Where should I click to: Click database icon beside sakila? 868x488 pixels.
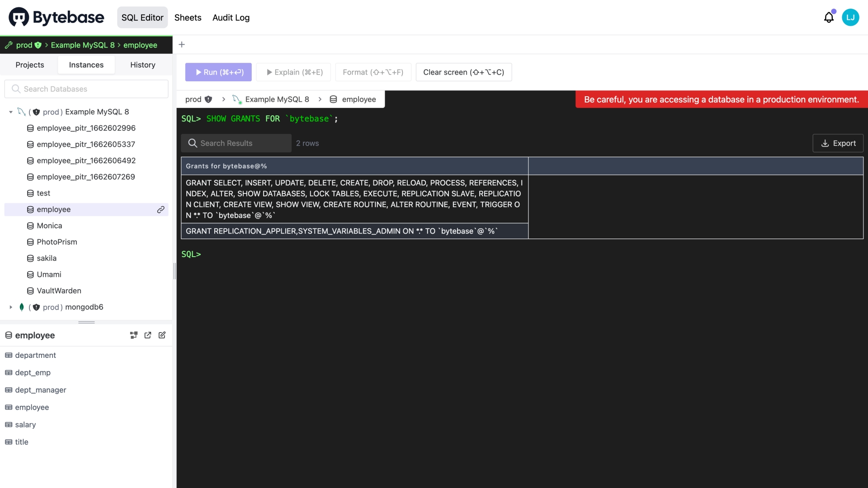tap(30, 258)
